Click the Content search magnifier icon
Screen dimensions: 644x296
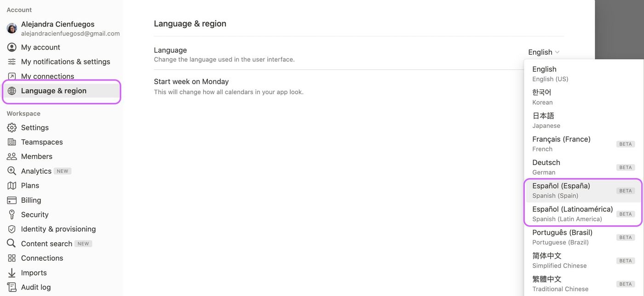[12, 244]
